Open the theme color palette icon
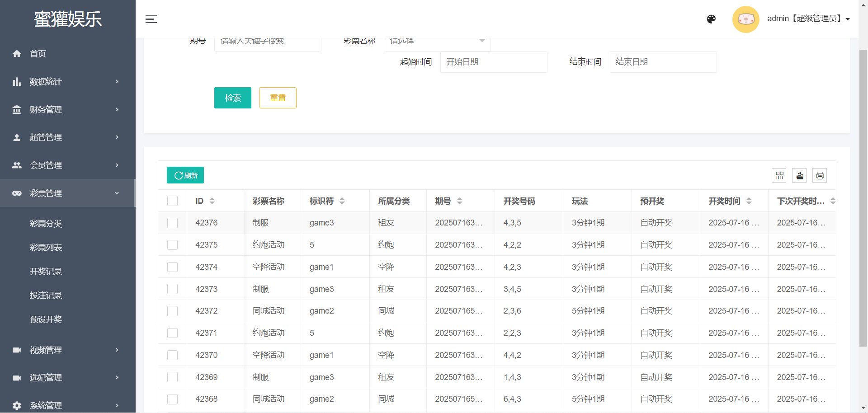Screen dimensions: 868x413 pos(711,19)
